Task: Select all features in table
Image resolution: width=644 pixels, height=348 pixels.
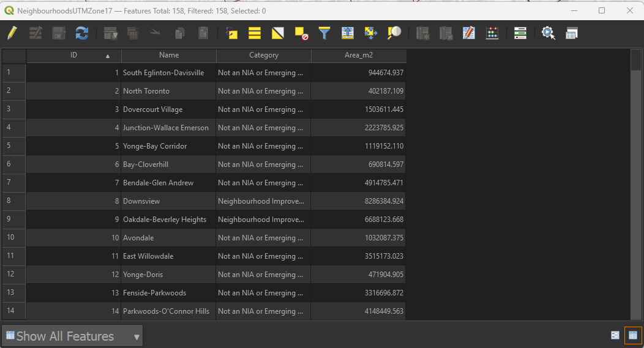Action: pyautogui.click(x=255, y=33)
